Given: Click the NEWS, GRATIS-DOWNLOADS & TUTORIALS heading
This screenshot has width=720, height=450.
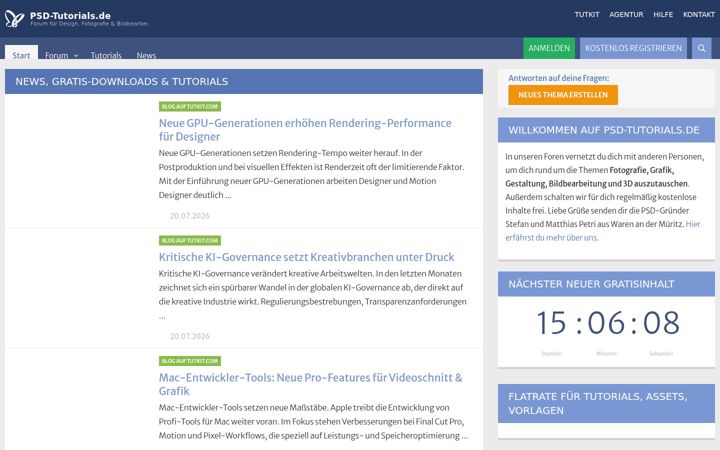Looking at the screenshot, I should click(122, 82).
